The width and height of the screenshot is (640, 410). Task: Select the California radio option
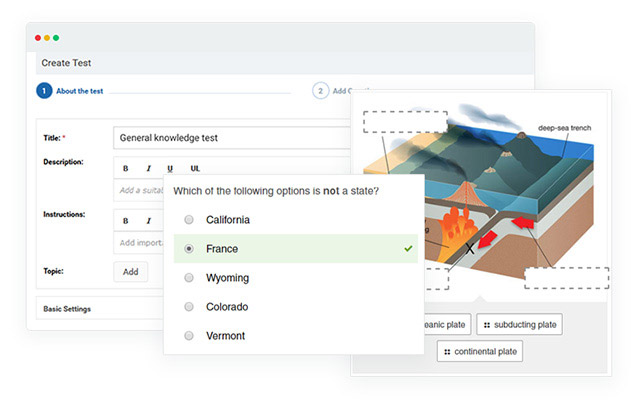click(189, 220)
